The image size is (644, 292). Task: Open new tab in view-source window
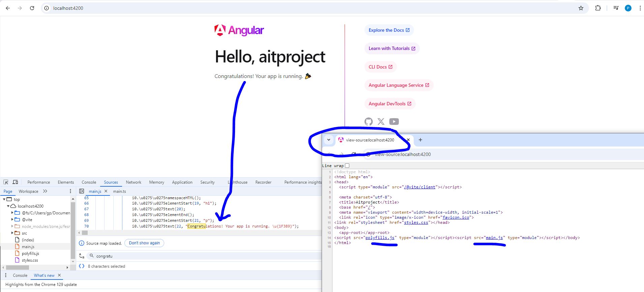[420, 140]
